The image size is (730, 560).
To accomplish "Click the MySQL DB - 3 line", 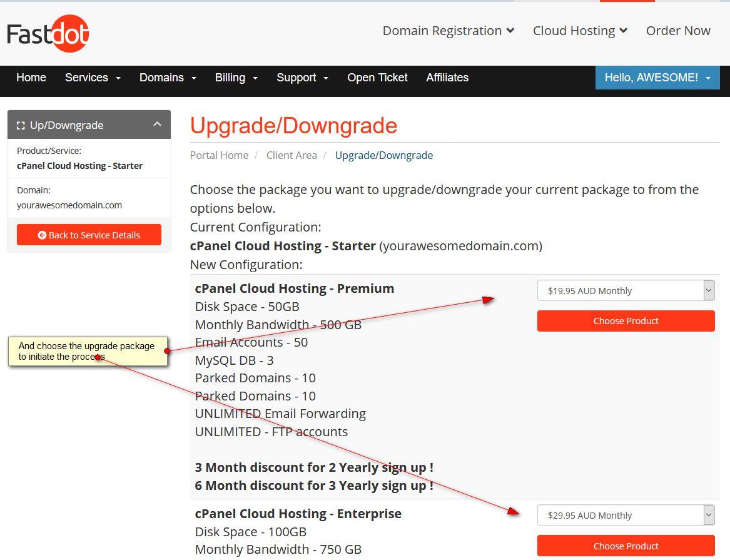I will coord(234,360).
